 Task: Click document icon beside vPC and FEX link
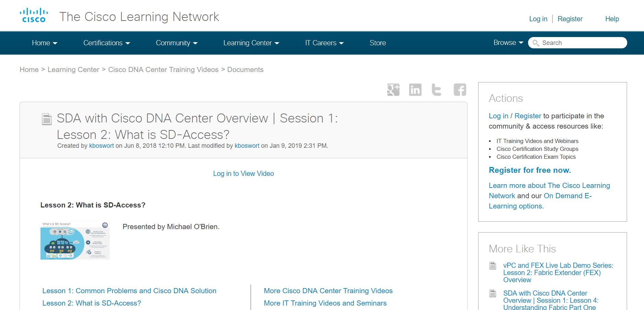[493, 266]
